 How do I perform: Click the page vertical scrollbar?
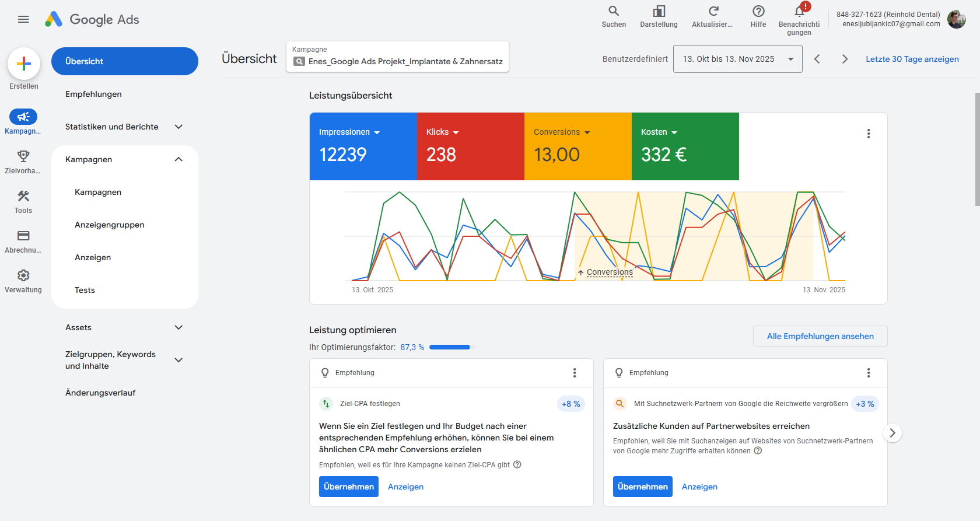pyautogui.click(x=977, y=149)
